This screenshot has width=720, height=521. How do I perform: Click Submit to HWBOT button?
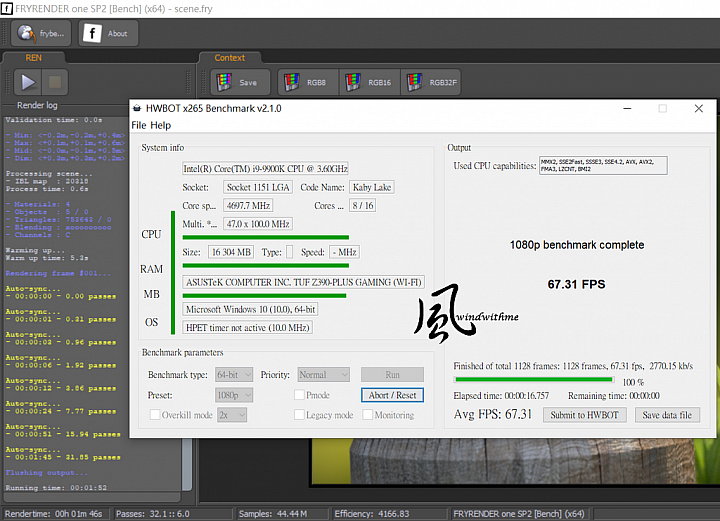(x=585, y=415)
